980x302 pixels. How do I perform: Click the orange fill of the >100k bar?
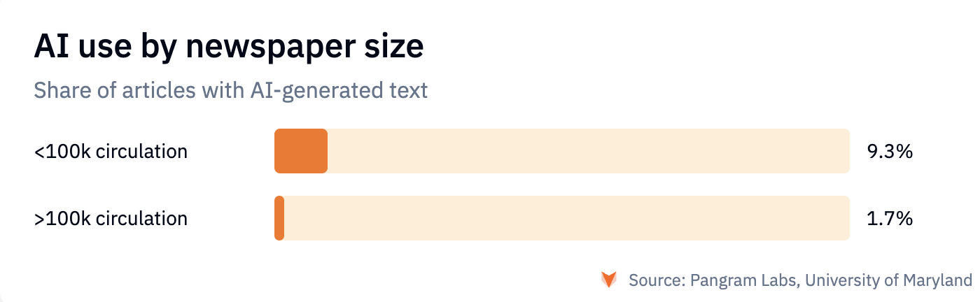pyautogui.click(x=279, y=219)
